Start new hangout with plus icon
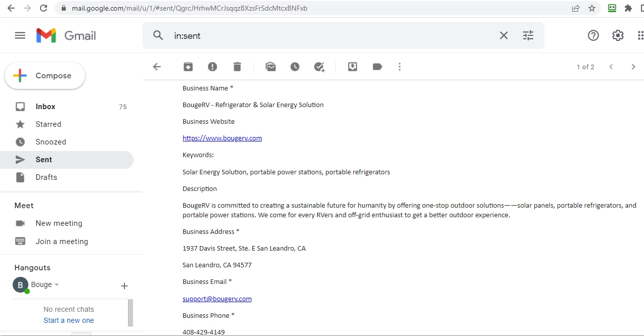This screenshot has height=336, width=644. click(x=124, y=286)
